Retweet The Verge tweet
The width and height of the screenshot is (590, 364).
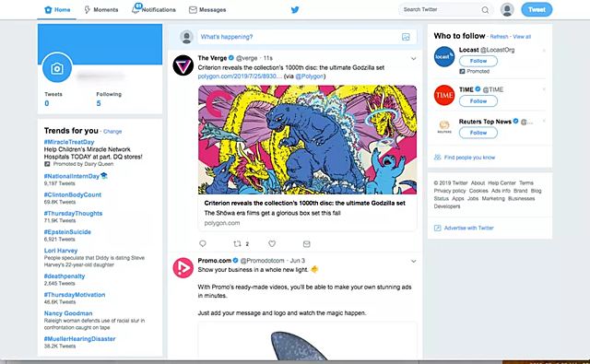(237, 243)
